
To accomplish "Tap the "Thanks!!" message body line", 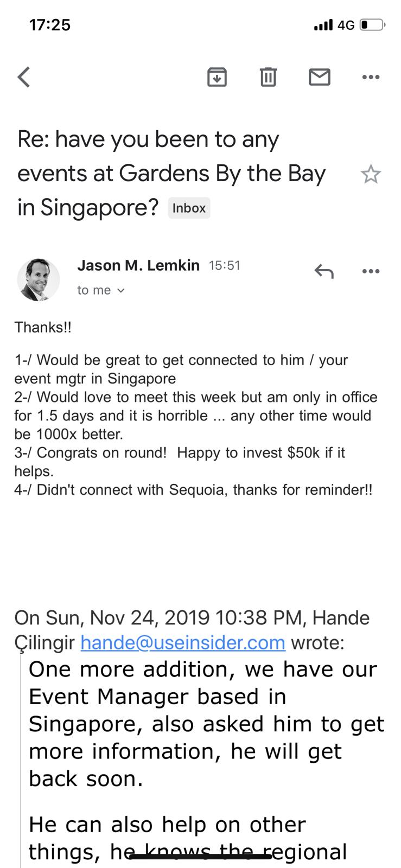I will tap(43, 327).
